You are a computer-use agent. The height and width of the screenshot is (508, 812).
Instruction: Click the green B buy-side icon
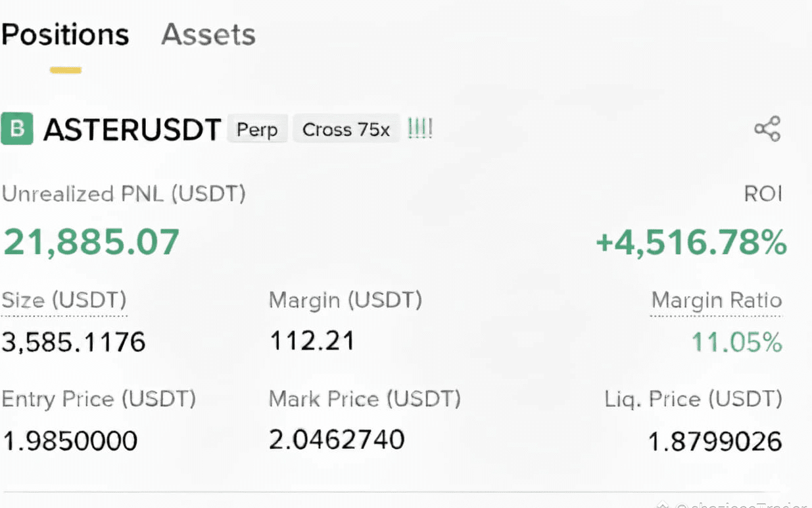click(x=17, y=129)
